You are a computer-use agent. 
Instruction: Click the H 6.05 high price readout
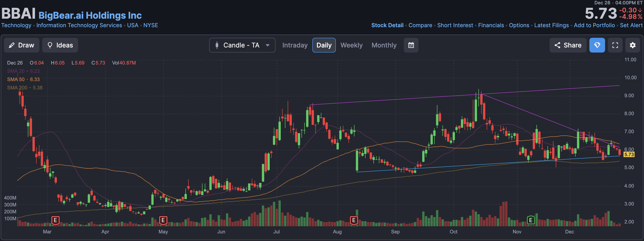(x=58, y=63)
